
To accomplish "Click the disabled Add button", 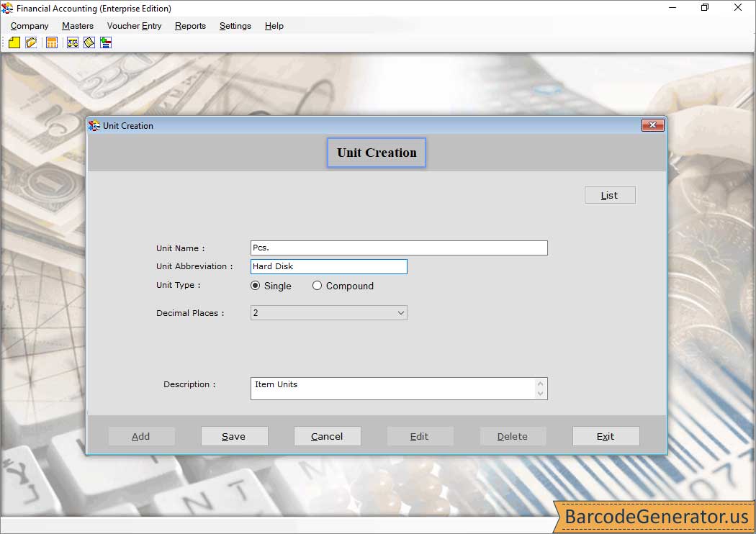I will tap(141, 436).
